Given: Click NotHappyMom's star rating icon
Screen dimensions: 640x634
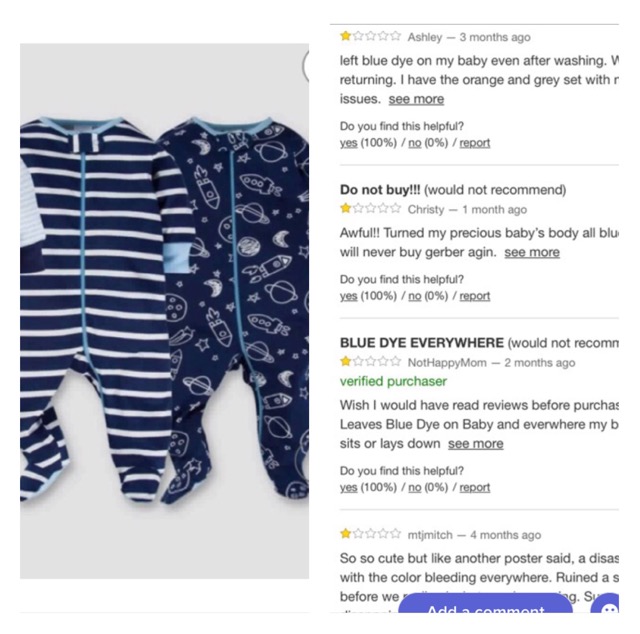Looking at the screenshot, I should [371, 362].
